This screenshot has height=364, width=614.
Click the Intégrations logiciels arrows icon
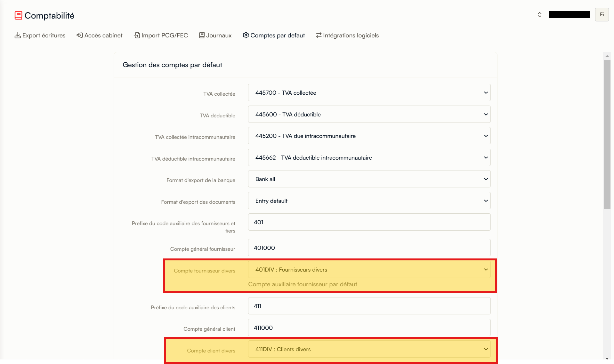click(x=319, y=35)
